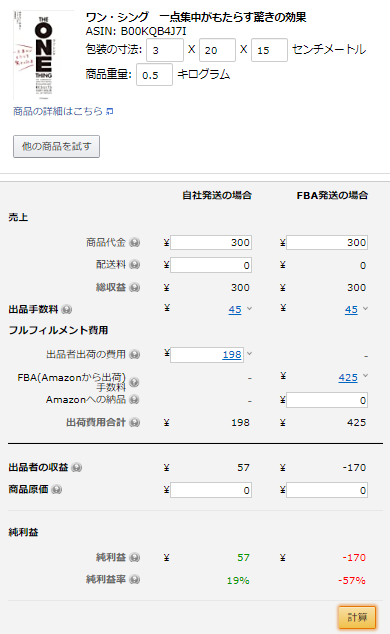Click 商品重量 field showing 0.5
390x634 pixels.
pos(154,75)
